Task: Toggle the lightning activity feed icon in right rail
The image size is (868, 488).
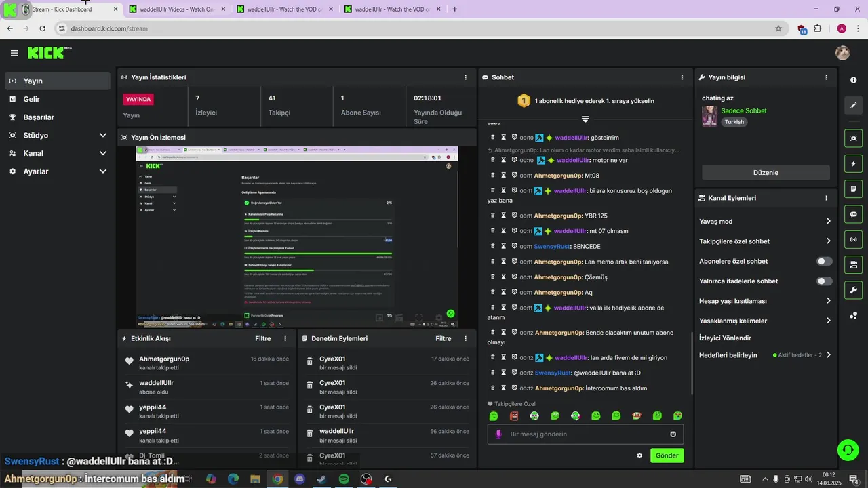Action: click(853, 164)
